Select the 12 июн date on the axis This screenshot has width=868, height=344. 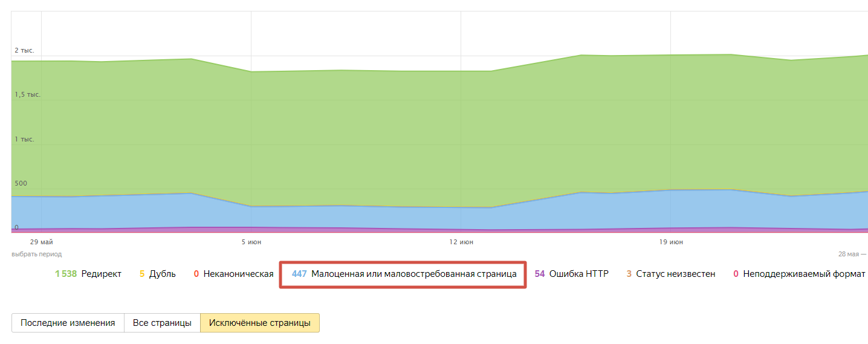pos(461,242)
